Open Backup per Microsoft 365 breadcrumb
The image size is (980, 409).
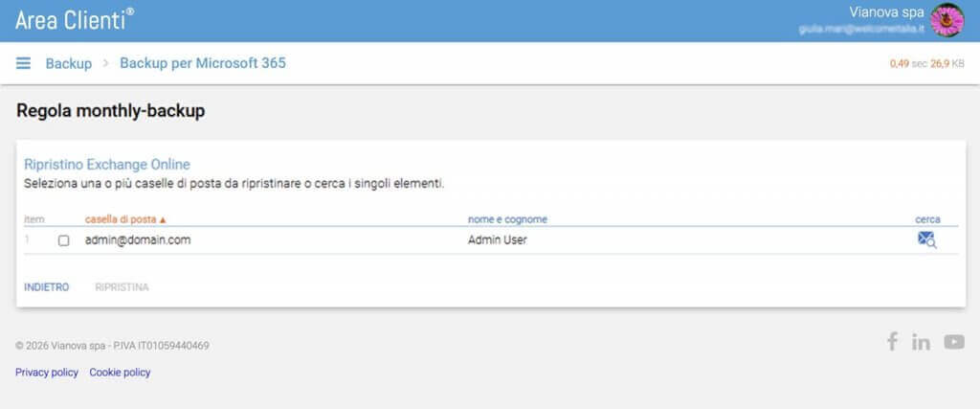pos(203,63)
